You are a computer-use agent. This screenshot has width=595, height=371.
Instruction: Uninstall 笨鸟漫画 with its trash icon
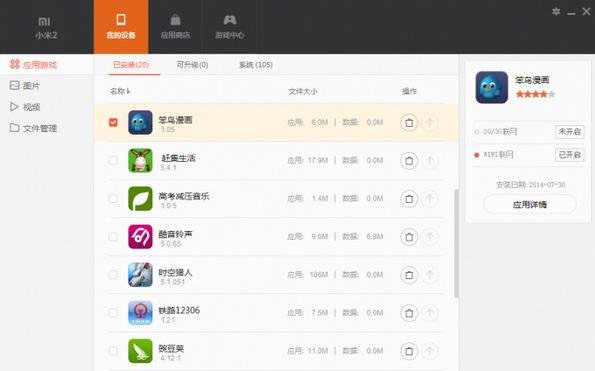[409, 123]
